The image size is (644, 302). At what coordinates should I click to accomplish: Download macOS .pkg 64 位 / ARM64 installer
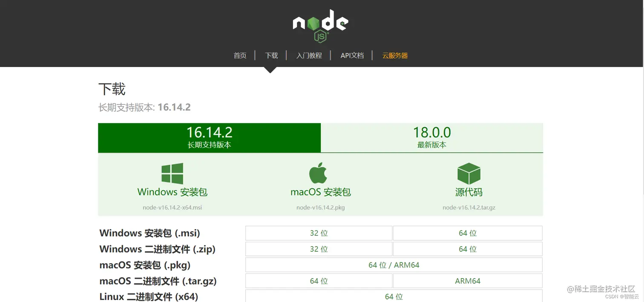394,265
